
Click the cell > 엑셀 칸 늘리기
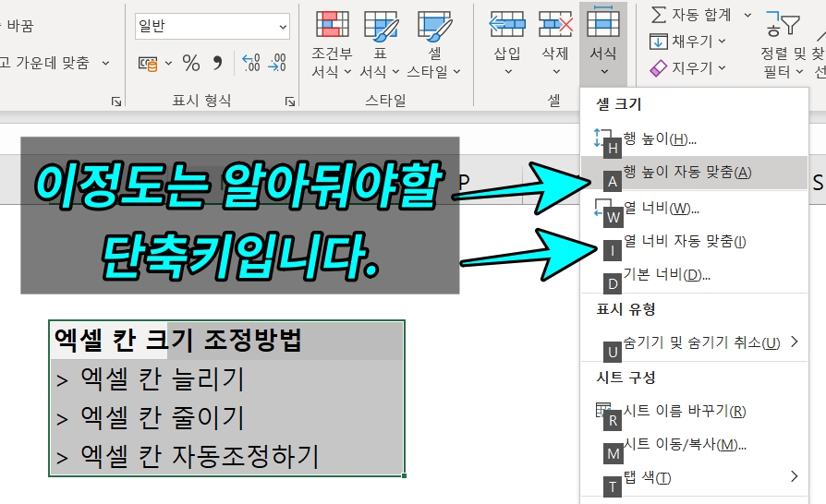pyautogui.click(x=226, y=378)
